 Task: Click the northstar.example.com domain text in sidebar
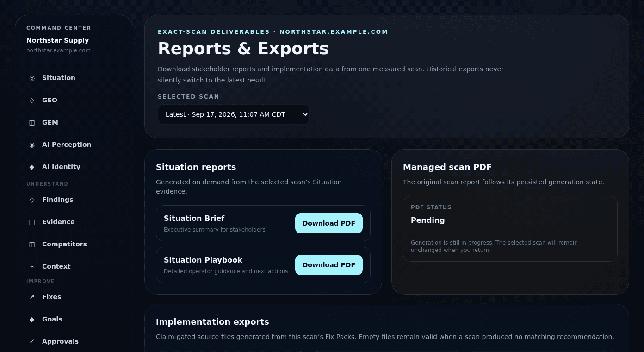pos(58,50)
